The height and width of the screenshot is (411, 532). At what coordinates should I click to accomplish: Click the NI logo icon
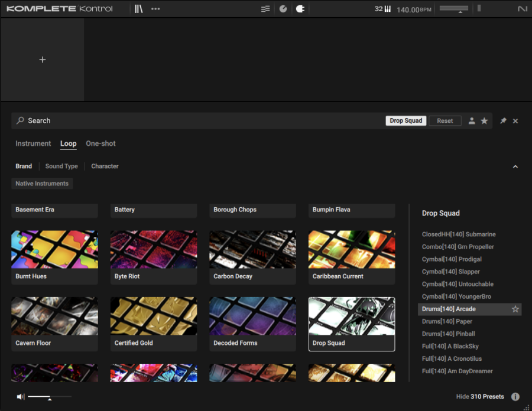[x=522, y=9]
